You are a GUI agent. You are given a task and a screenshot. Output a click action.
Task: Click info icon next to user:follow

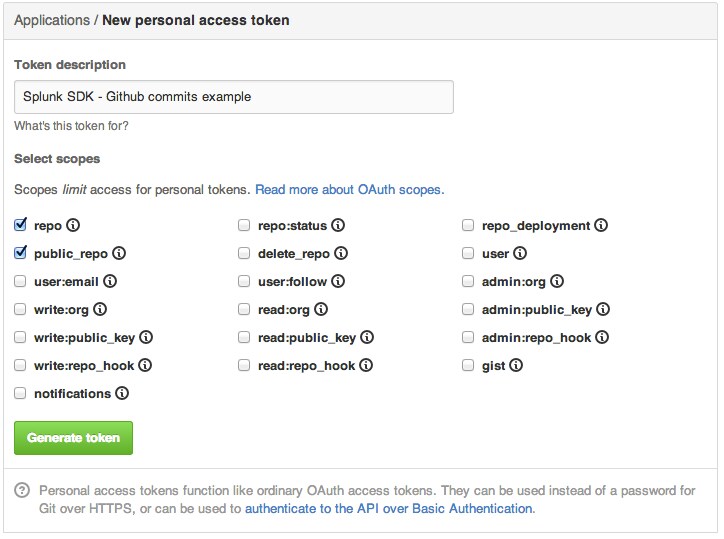(x=338, y=281)
